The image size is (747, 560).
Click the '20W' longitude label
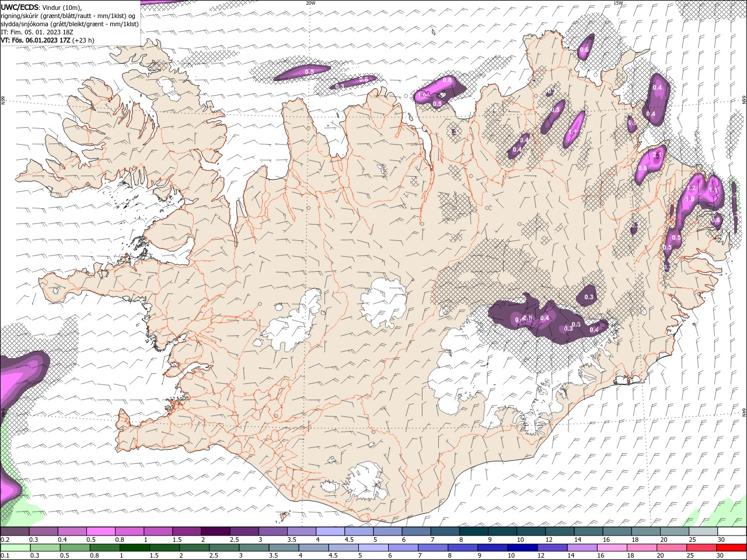coord(310,3)
